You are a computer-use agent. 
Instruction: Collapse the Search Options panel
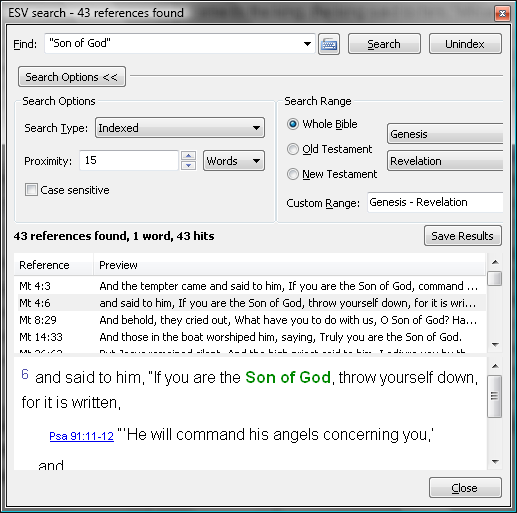tap(72, 77)
